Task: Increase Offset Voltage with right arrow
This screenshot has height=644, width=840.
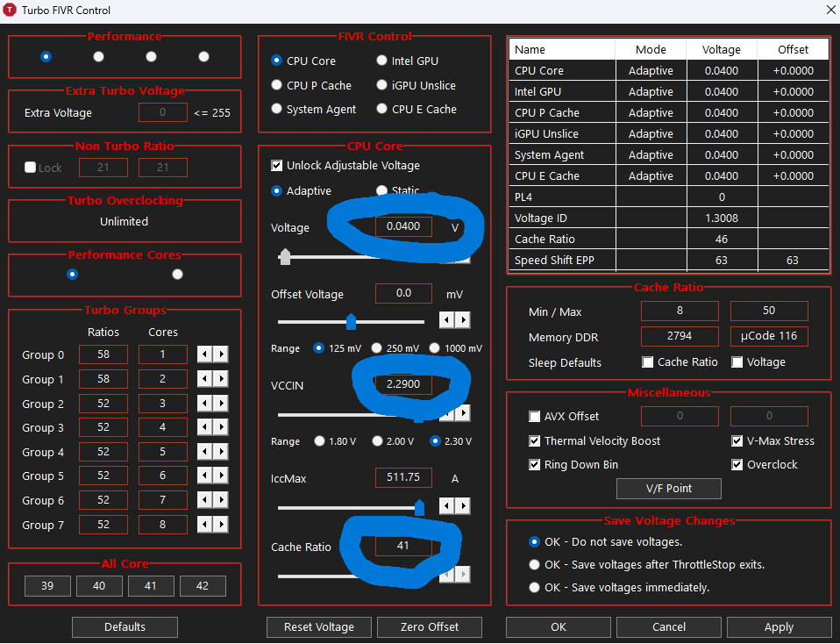Action: tap(463, 320)
